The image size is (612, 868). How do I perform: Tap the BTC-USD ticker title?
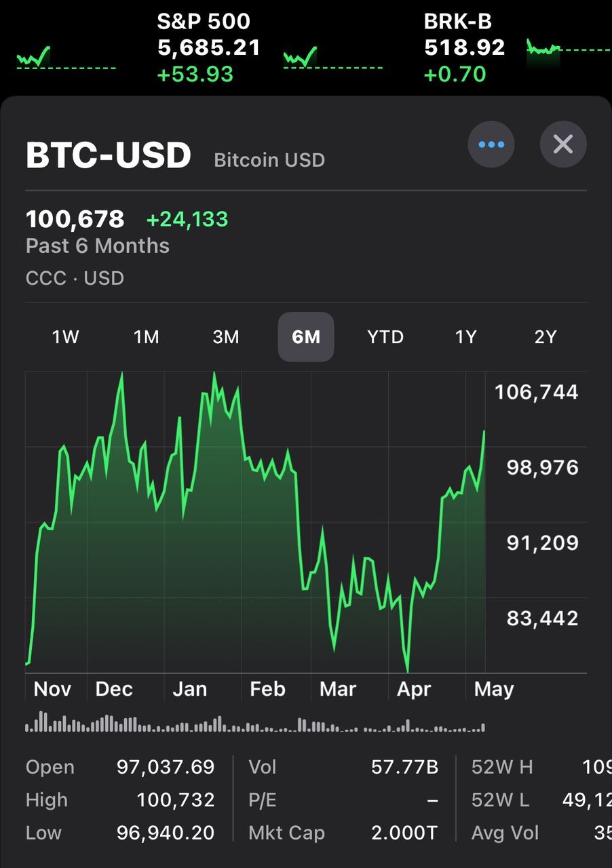109,156
